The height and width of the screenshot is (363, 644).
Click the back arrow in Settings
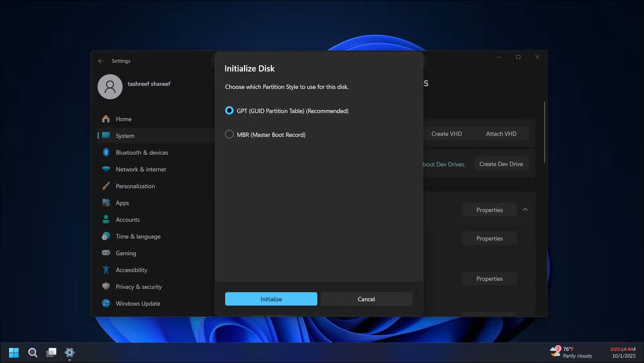[101, 61]
